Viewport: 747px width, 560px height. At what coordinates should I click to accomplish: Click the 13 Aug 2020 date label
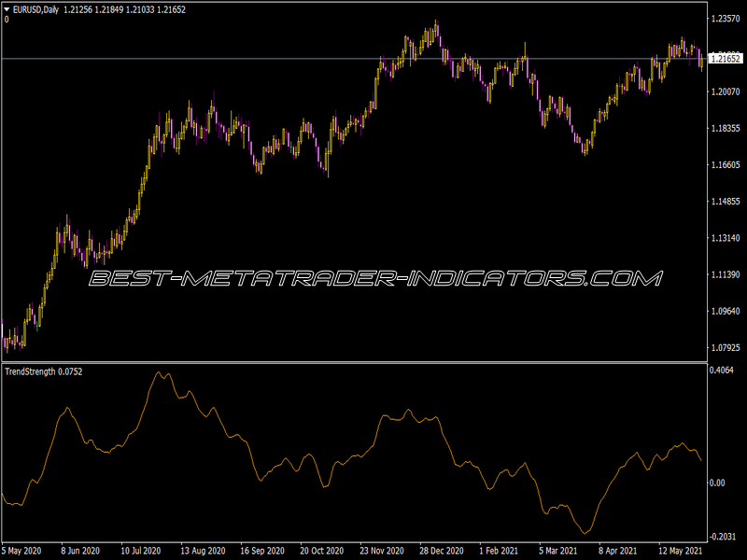click(x=203, y=551)
